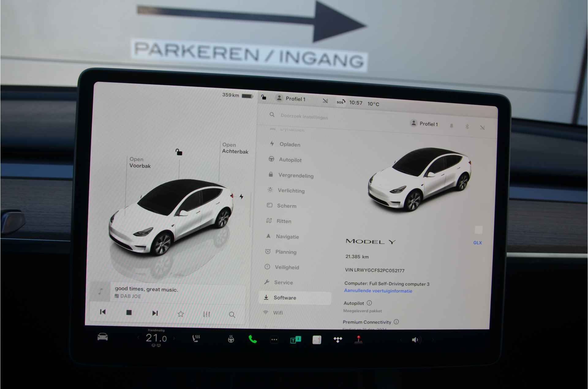Tap the 359 km battery range indicator
This screenshot has height=389, width=588.
tap(238, 95)
